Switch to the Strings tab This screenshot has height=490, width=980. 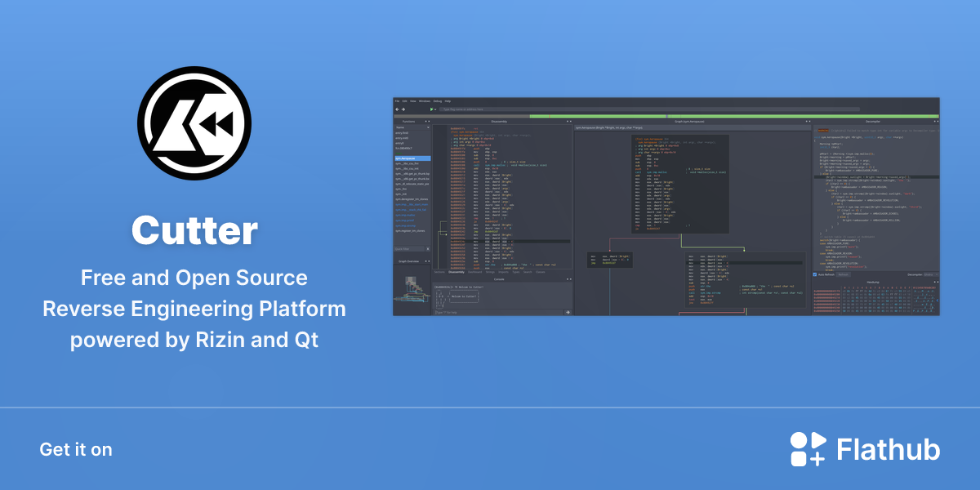pyautogui.click(x=491, y=272)
